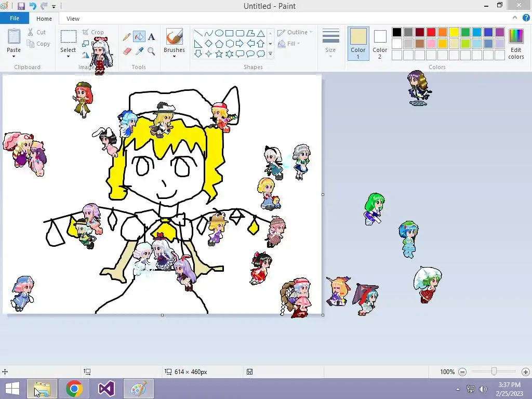Choose the Curve shape
Image resolution: width=532 pixels, height=399 pixels.
coord(209,33)
